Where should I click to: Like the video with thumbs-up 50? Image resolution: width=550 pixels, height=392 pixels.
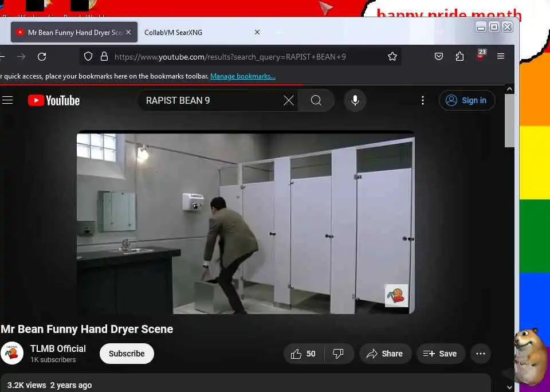303,354
